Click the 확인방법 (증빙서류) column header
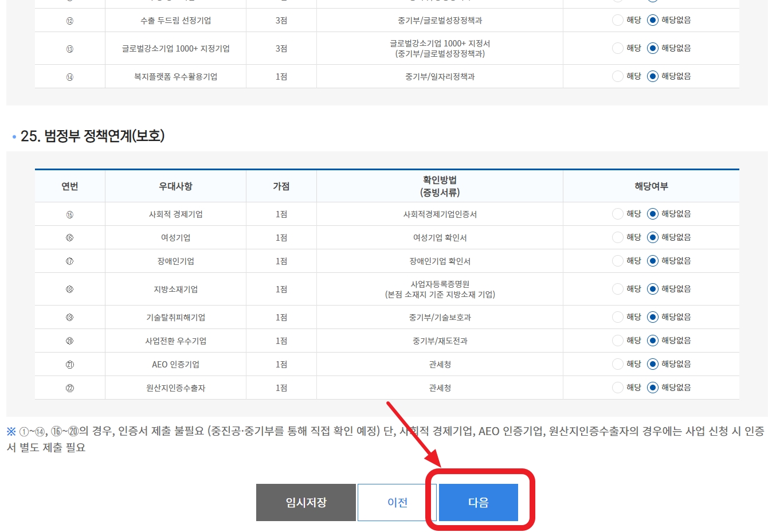The height and width of the screenshot is (532, 772). 440,186
